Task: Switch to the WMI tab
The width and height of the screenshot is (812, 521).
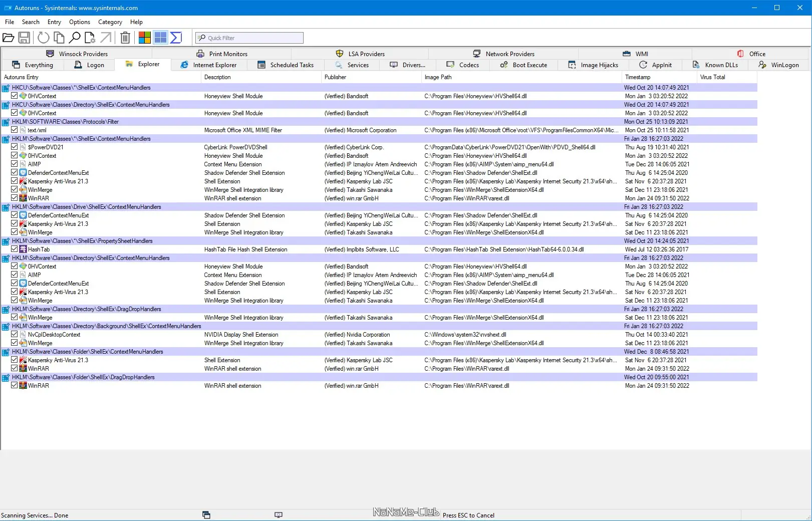Action: coord(636,54)
